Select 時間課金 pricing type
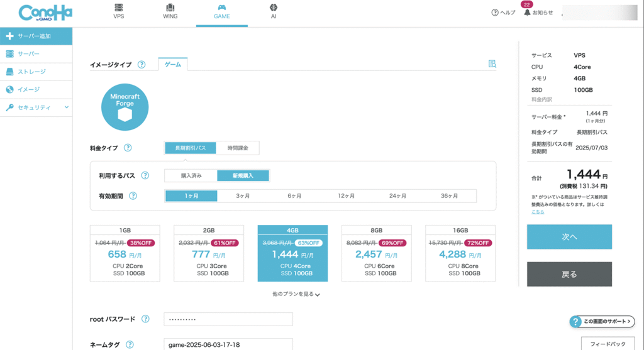This screenshot has height=350, width=644. 238,148
